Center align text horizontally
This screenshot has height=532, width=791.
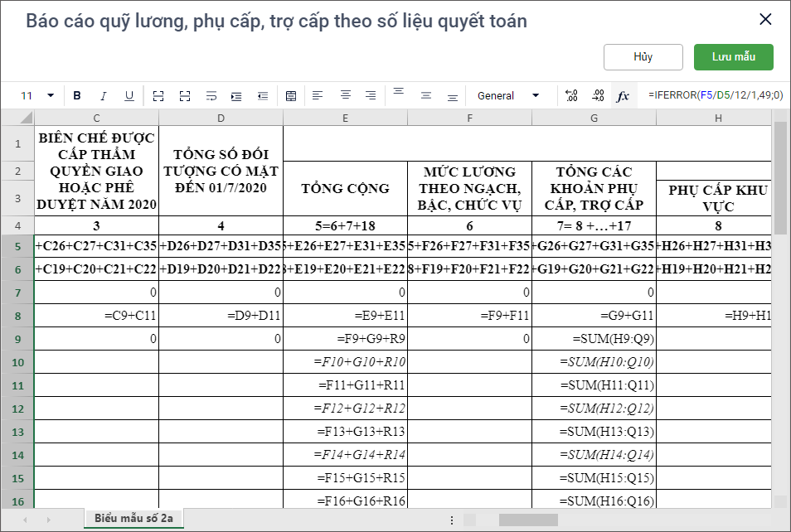pos(346,96)
